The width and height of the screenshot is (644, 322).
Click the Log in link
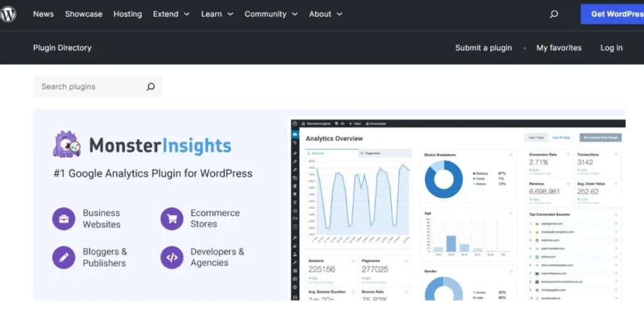611,48
